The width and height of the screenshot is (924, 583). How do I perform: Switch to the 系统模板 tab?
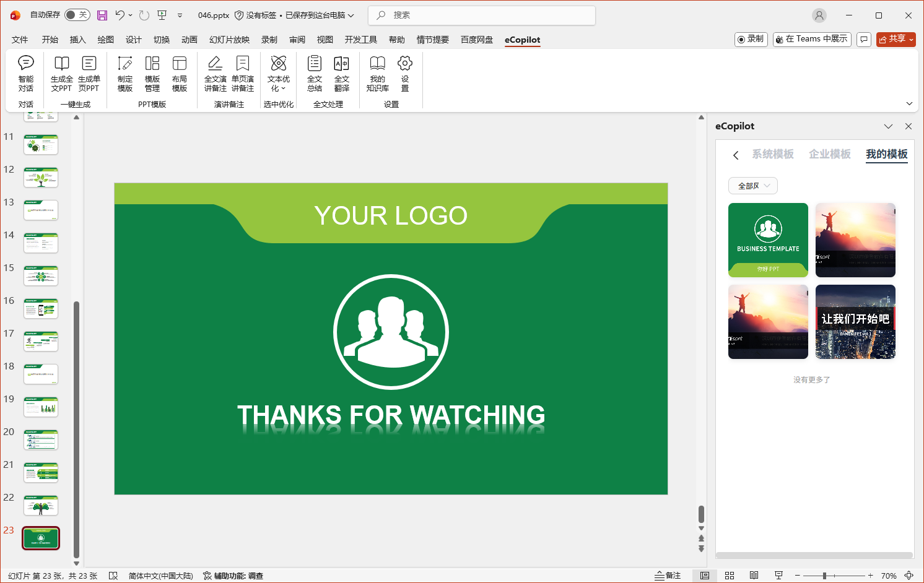[773, 154]
